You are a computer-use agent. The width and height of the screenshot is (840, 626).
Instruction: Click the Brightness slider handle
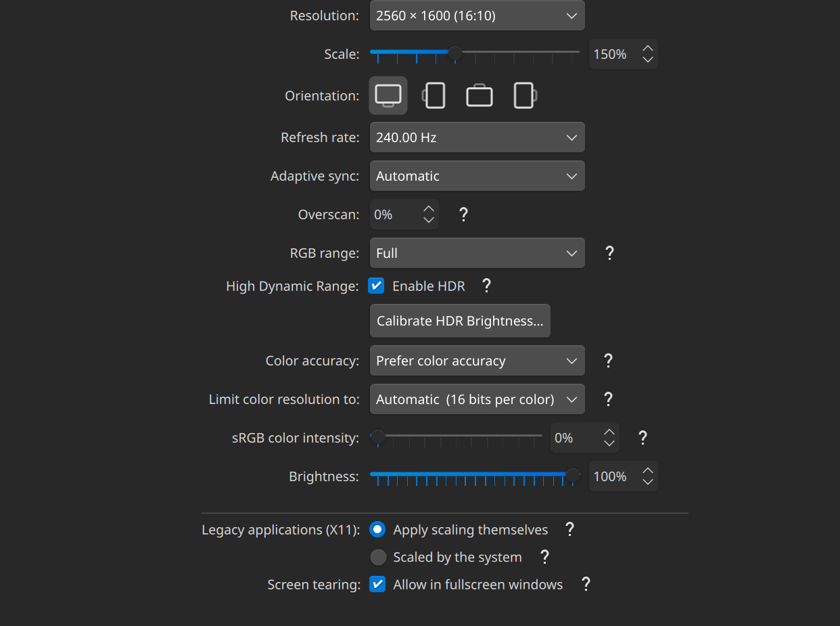573,474
